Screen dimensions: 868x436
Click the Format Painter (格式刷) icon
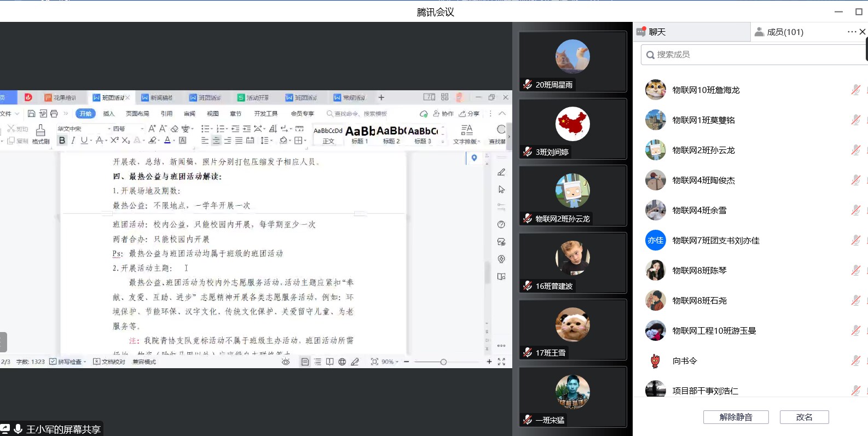click(40, 133)
